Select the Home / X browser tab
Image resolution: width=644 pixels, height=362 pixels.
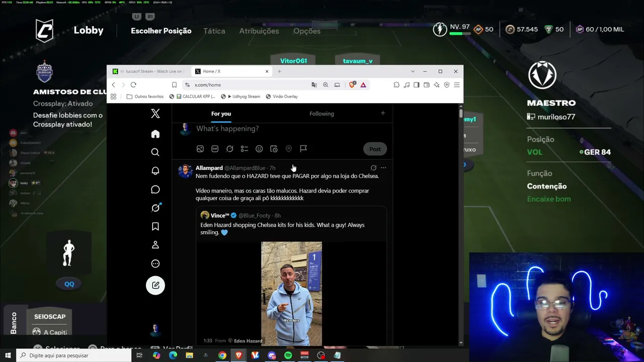[231, 71]
